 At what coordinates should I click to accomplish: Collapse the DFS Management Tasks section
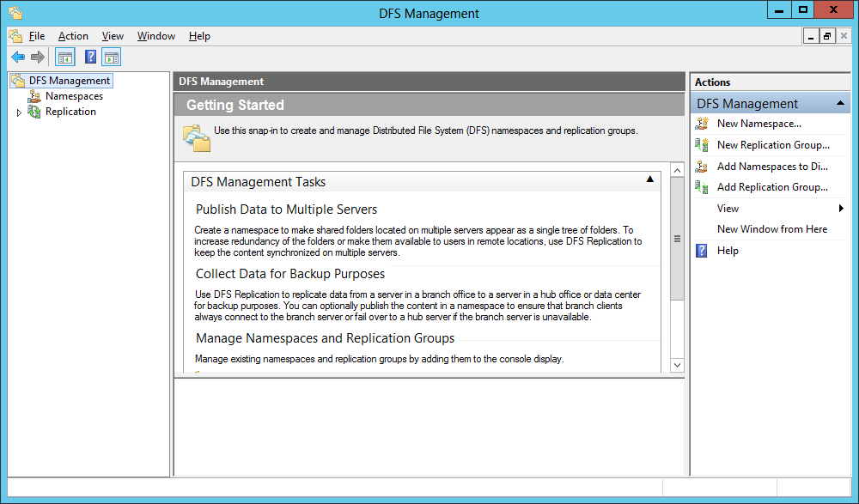[649, 179]
